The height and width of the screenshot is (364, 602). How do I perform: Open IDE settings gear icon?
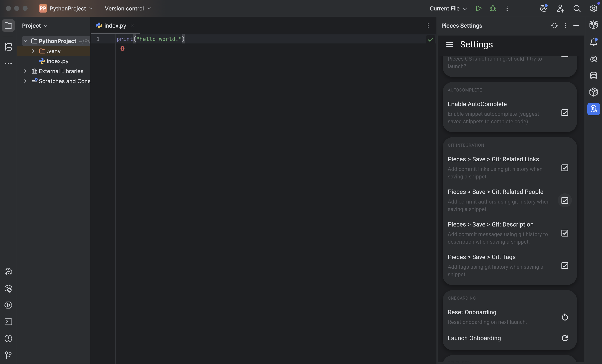(x=594, y=9)
